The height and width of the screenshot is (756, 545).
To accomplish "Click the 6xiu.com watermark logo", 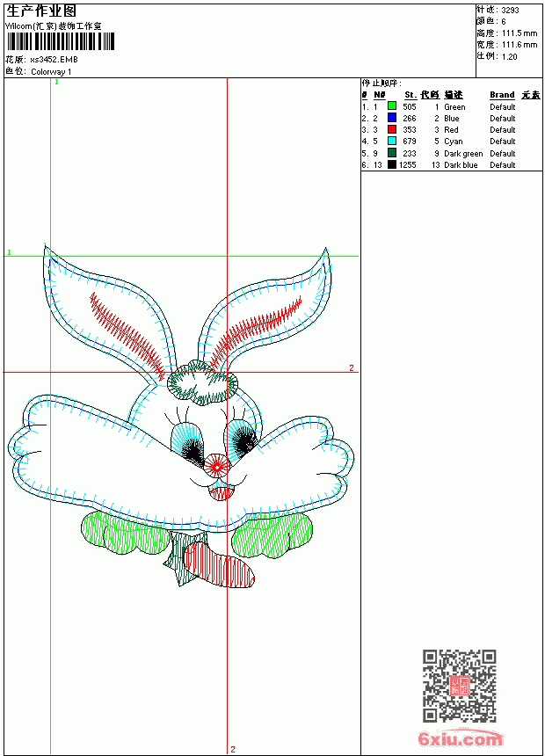I will [460, 738].
